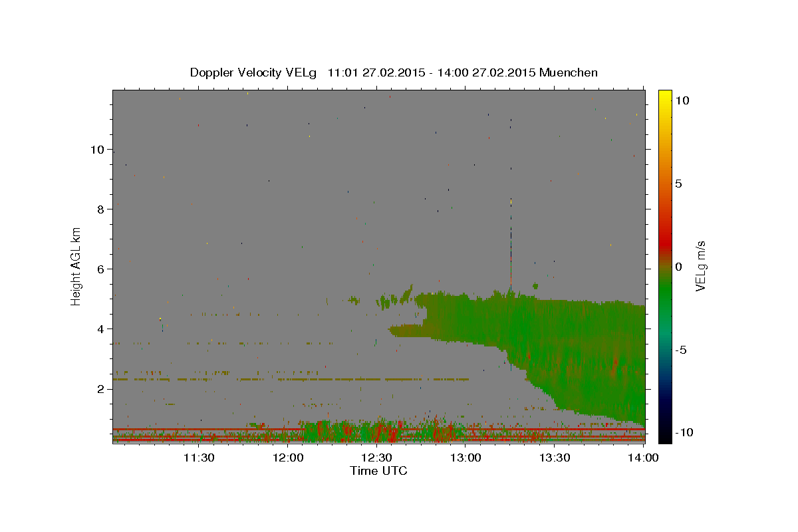Image resolution: width=798 pixels, height=532 pixels.
Task: Click the colorbar tick label 5
Action: [x=678, y=184]
